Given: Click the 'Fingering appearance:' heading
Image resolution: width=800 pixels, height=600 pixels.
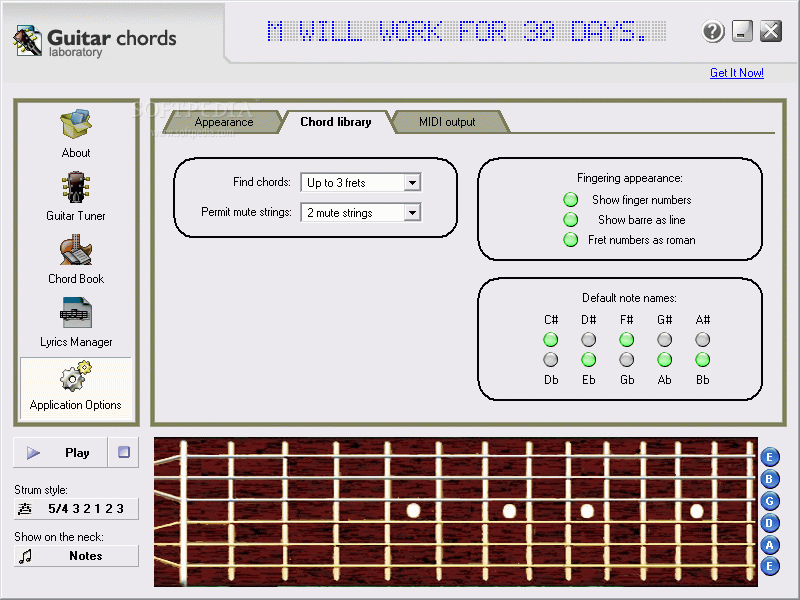Looking at the screenshot, I should [x=630, y=178].
